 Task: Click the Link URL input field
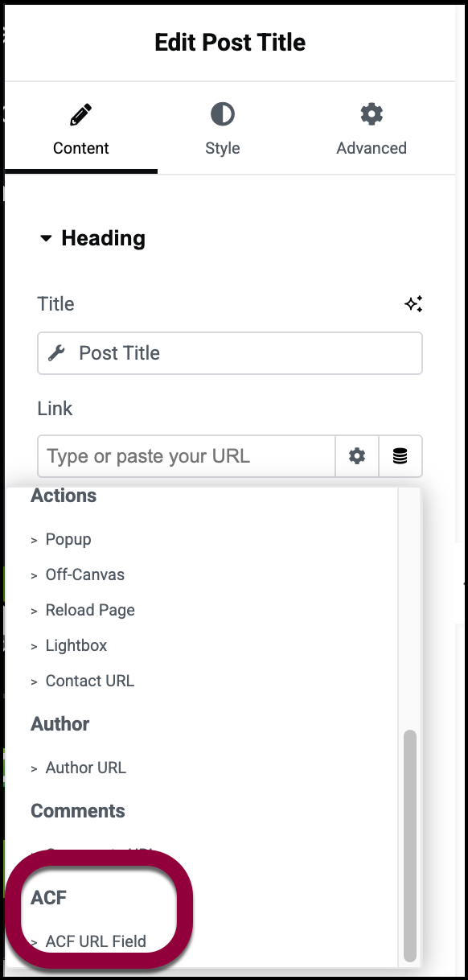[x=187, y=456]
